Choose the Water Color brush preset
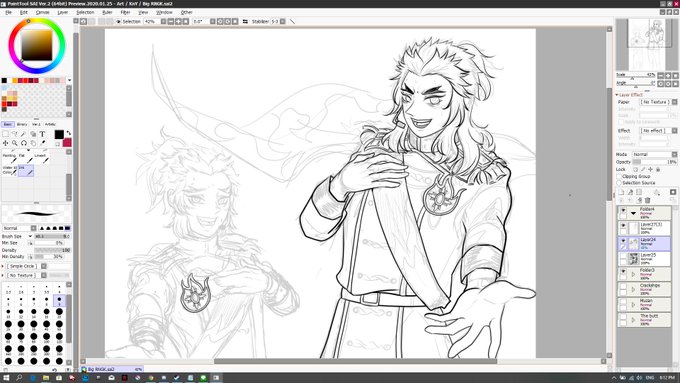Screen dimensions: 680x383 10,170
